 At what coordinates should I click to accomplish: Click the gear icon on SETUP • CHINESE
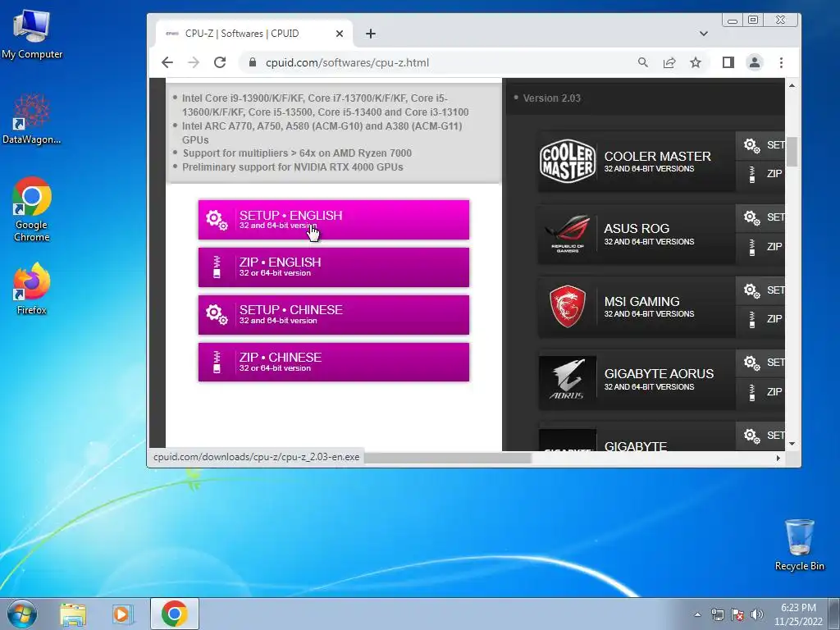217,314
